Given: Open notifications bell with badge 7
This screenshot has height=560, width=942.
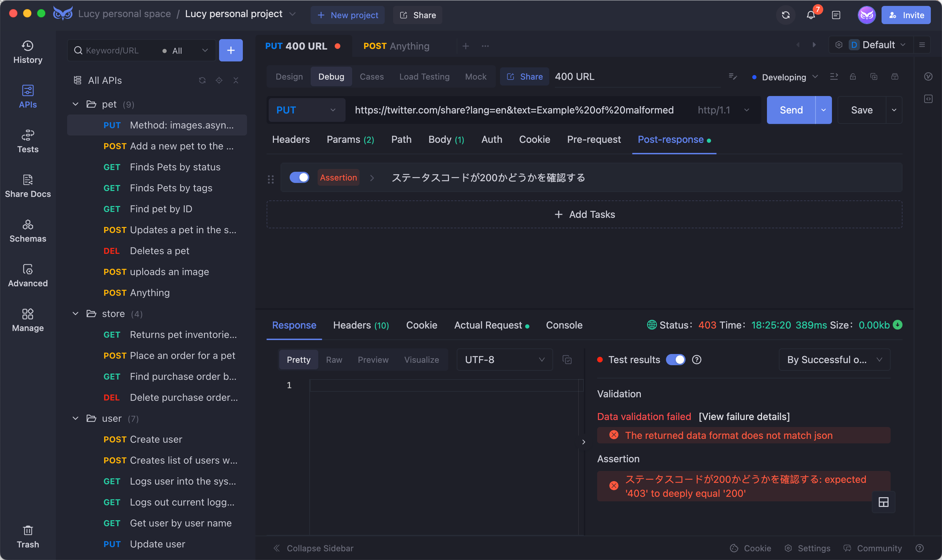Looking at the screenshot, I should (811, 15).
